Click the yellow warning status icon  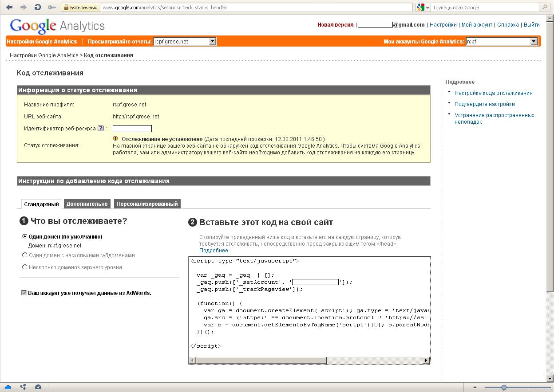point(115,139)
